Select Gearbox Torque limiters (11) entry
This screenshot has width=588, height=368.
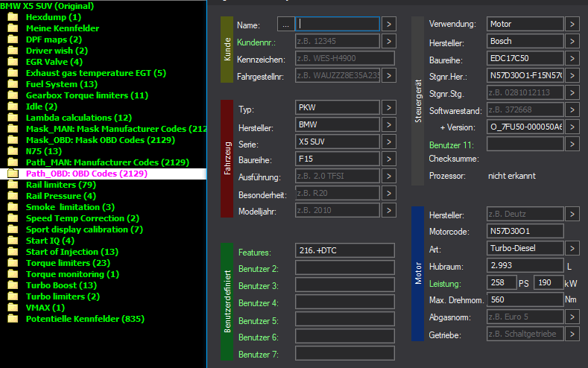tap(87, 95)
